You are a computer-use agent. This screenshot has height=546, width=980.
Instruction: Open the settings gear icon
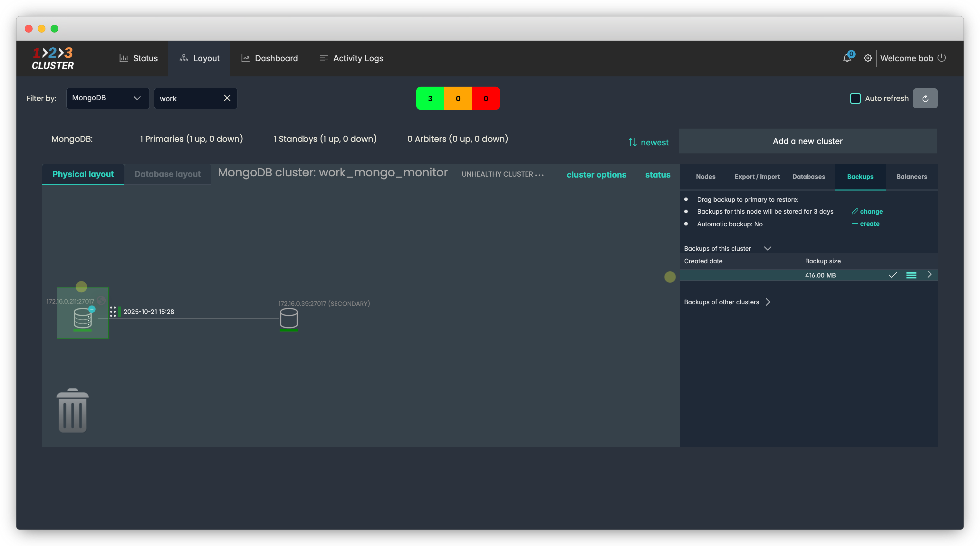click(x=867, y=58)
